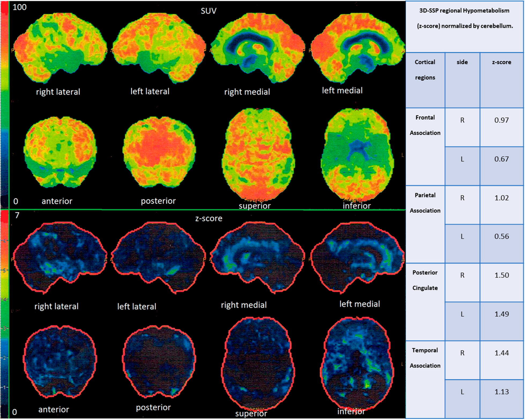Click the 'anterior' label in z-score panel
525x420 pixels.
point(54,409)
